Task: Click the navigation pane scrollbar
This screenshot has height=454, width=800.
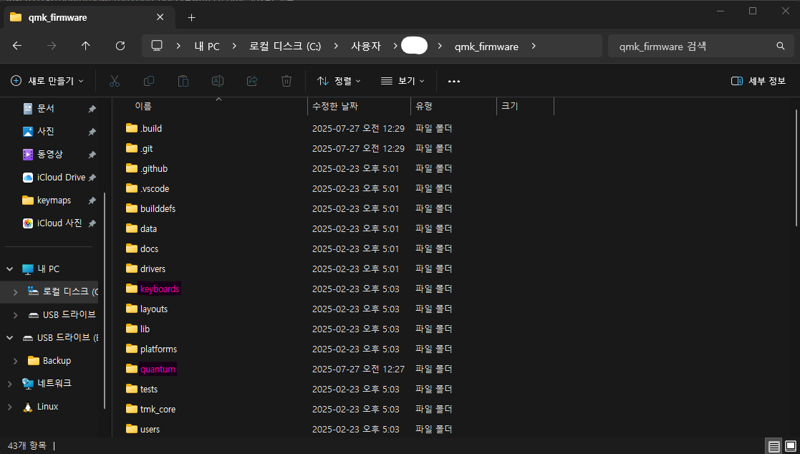Action: pyautogui.click(x=105, y=300)
